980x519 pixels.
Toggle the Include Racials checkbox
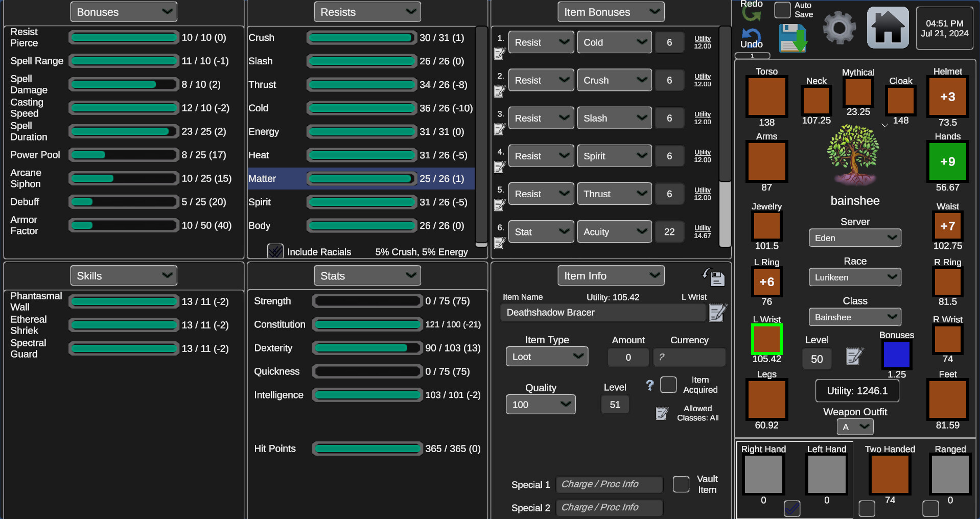(x=275, y=251)
